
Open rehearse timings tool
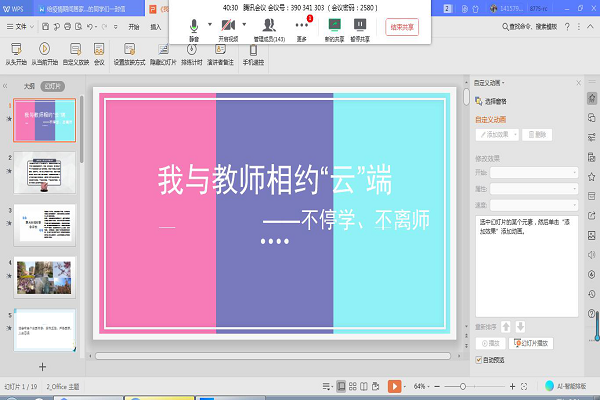[192, 54]
